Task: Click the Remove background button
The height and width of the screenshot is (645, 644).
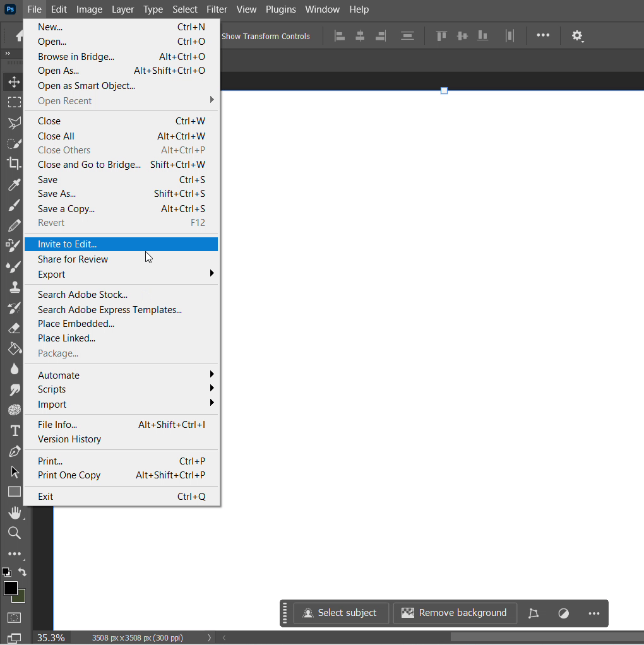Action: click(x=455, y=613)
